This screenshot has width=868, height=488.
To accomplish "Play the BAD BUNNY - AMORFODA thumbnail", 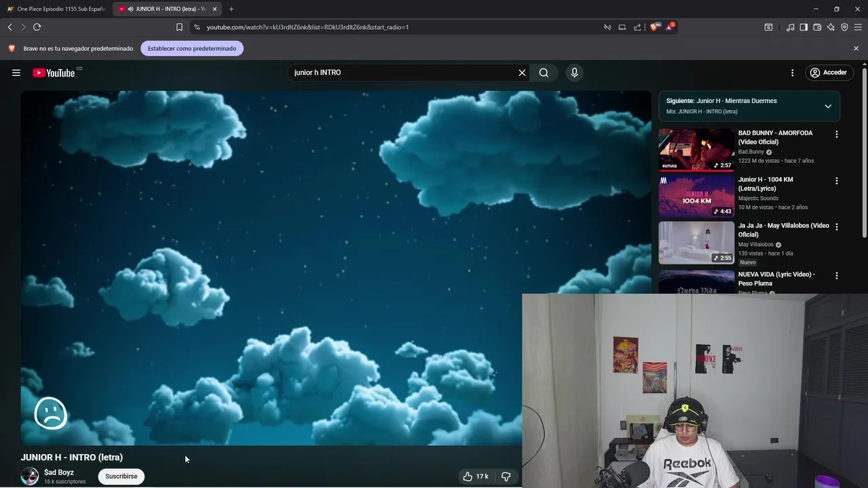I will pyautogui.click(x=696, y=150).
